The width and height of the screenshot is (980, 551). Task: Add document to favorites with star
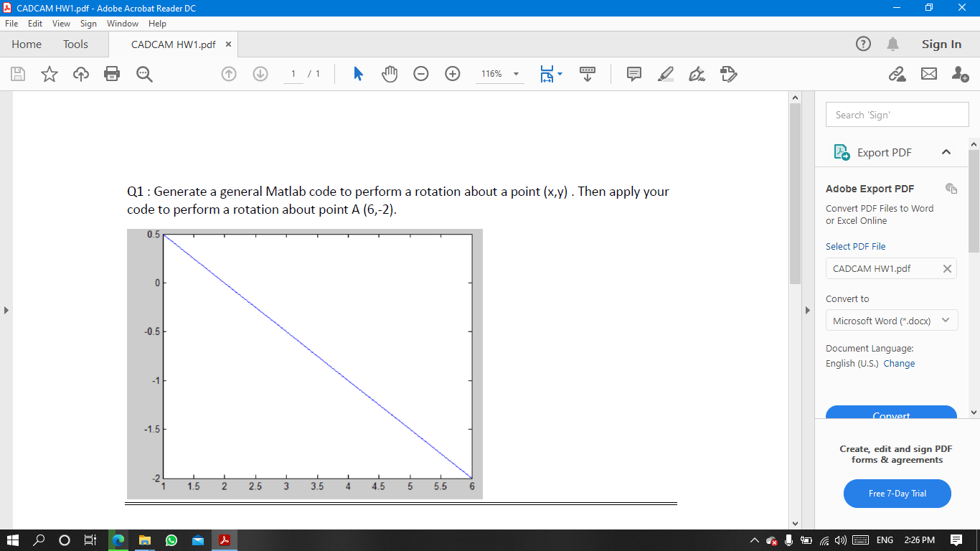click(49, 74)
